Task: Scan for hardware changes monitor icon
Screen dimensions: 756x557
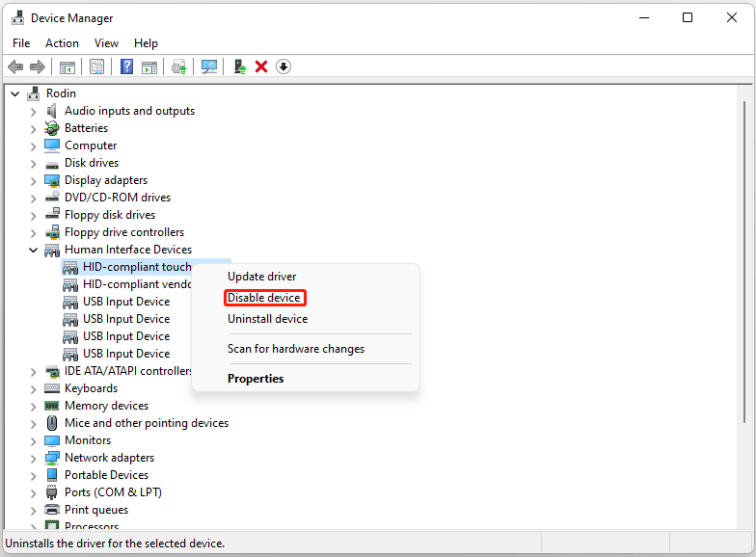Action: point(209,66)
